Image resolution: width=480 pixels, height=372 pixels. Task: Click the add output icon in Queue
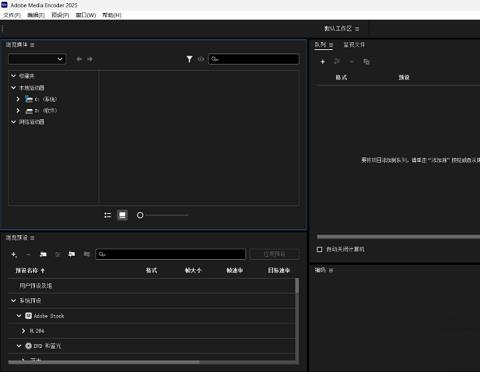(x=337, y=61)
